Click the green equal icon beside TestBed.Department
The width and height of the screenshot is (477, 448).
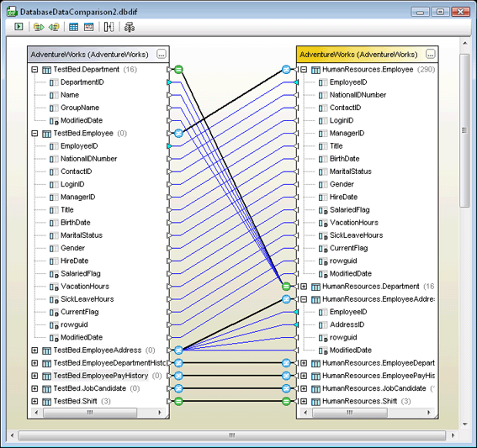click(x=178, y=70)
